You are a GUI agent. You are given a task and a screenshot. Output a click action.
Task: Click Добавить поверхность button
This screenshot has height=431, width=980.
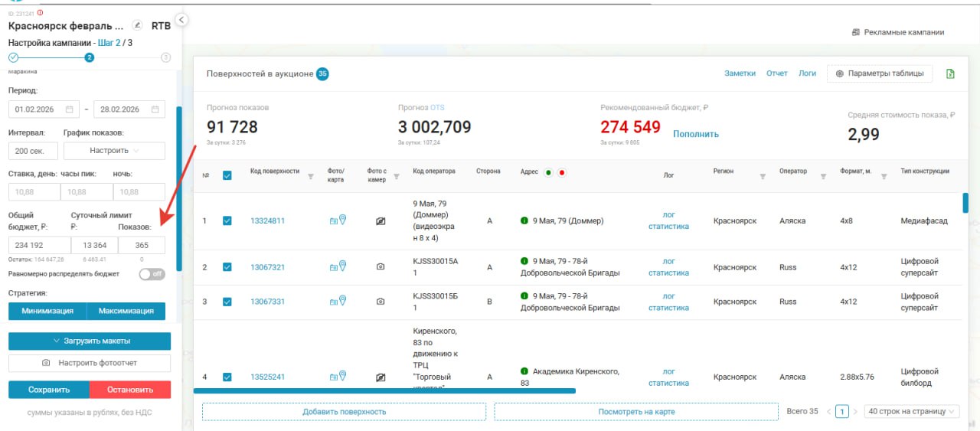pyautogui.click(x=344, y=412)
